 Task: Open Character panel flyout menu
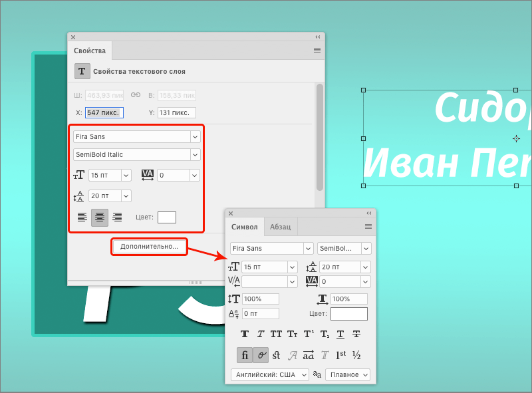[x=368, y=226]
